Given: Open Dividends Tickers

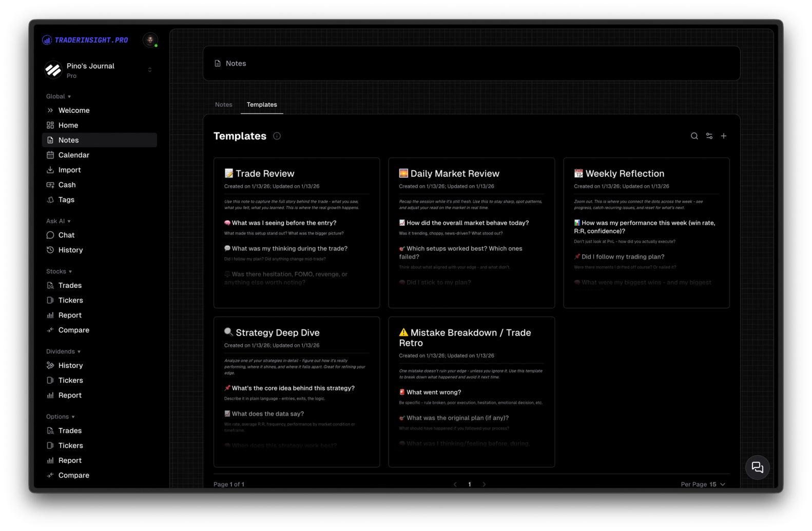Looking at the screenshot, I should coord(100,380).
